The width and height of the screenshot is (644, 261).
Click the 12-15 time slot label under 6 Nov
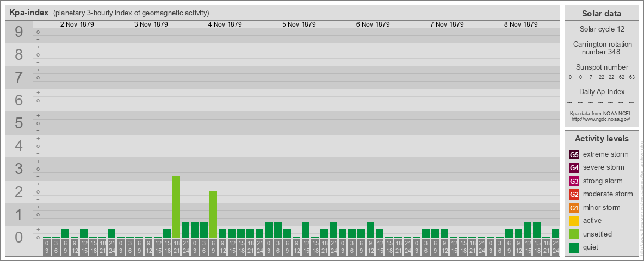380,247
